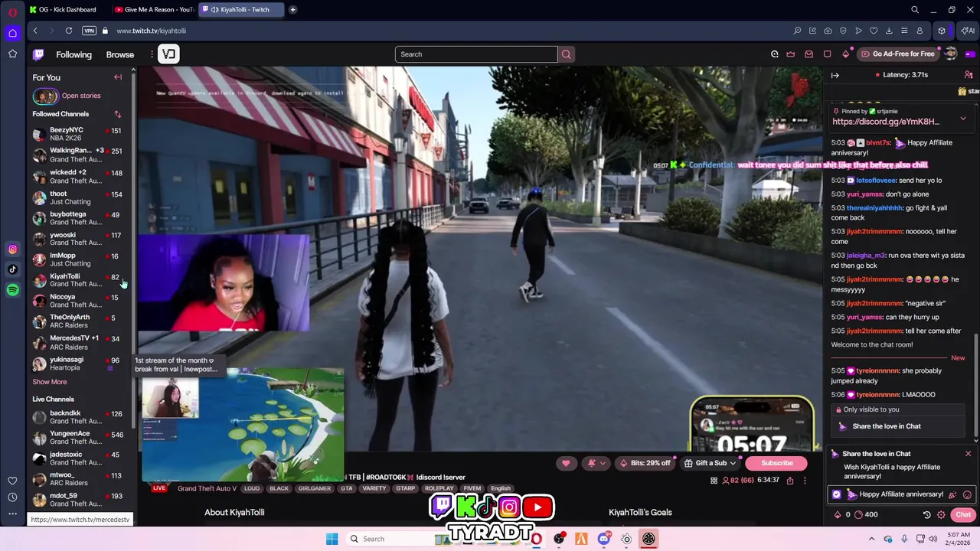Viewport: 980px width, 551px height.
Task: Open the channel points balance icon showing 400
Action: 858,515
